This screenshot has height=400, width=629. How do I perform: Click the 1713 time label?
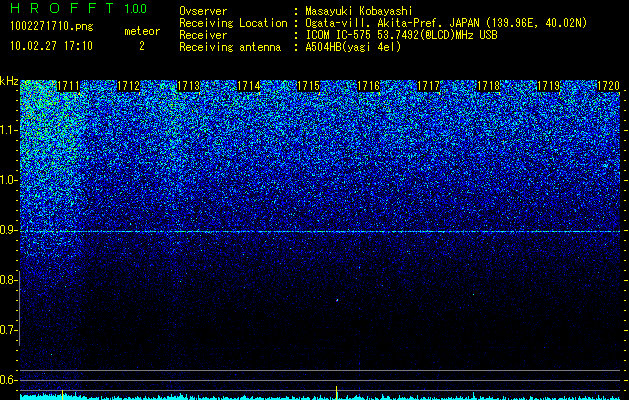pyautogui.click(x=189, y=86)
